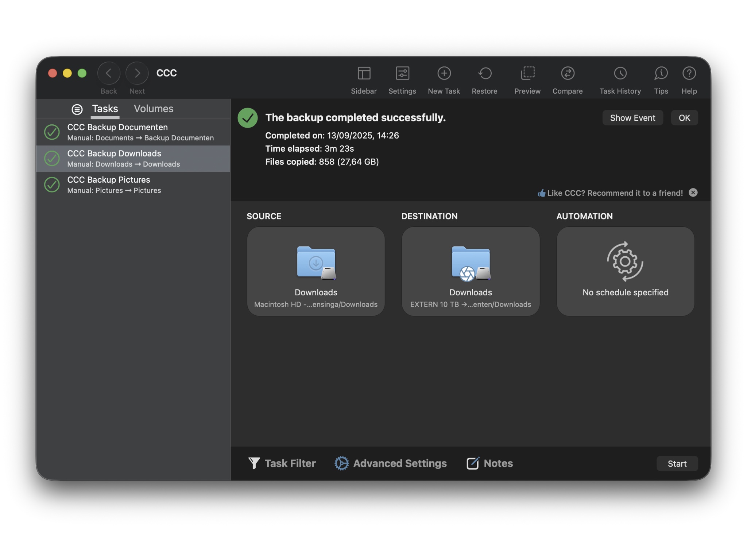Click the Show Event button
The height and width of the screenshot is (560, 747).
tap(632, 118)
